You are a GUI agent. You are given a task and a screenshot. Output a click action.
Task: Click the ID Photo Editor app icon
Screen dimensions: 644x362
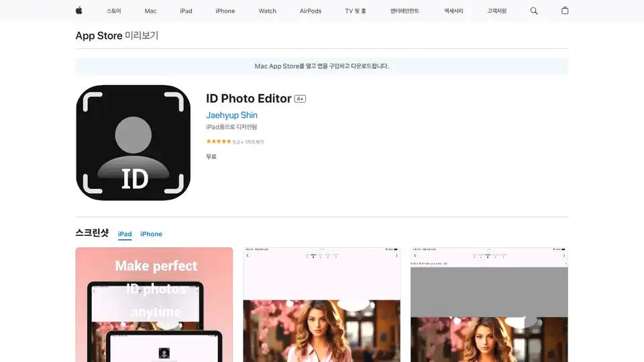(x=133, y=142)
